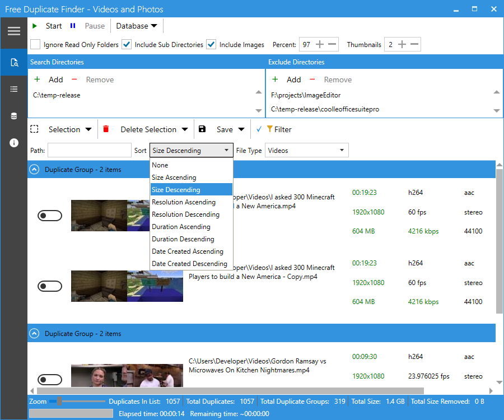This screenshot has width=504, height=420.
Task: Choose Resolution Ascending sort option
Action: tap(184, 202)
